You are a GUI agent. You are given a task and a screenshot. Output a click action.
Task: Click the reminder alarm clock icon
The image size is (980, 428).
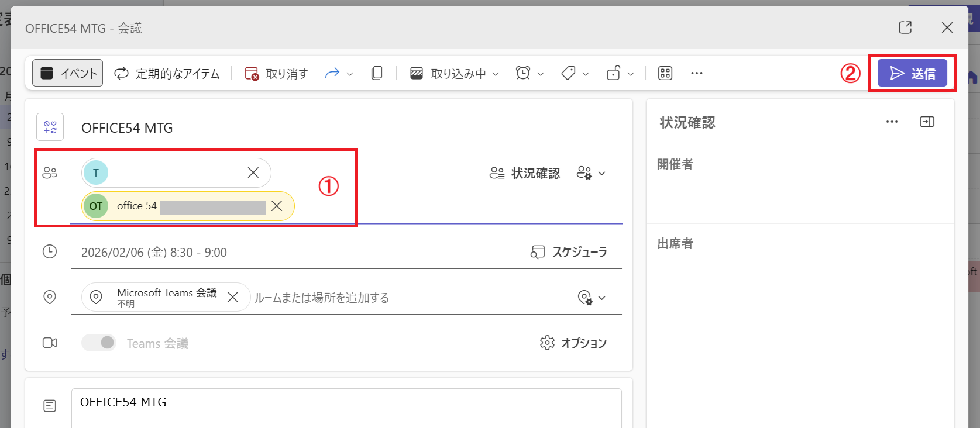(x=523, y=73)
